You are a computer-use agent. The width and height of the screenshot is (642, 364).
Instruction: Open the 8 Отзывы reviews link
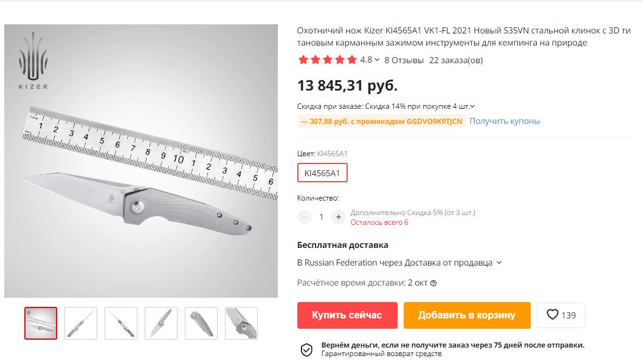tap(404, 60)
